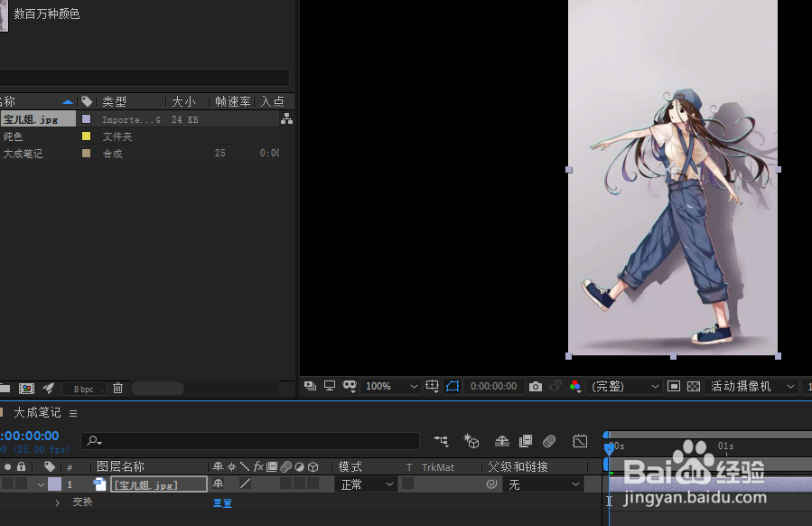Screen dimensions: 812x526
Task: Select the 宝儿姐.jpg item in Project panel
Action: 37,119
